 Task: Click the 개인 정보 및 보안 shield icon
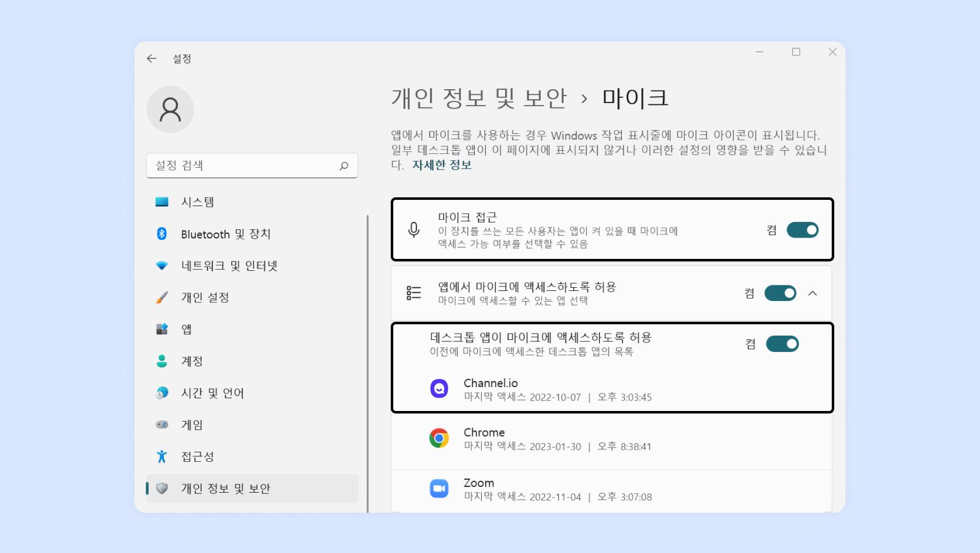click(x=162, y=488)
